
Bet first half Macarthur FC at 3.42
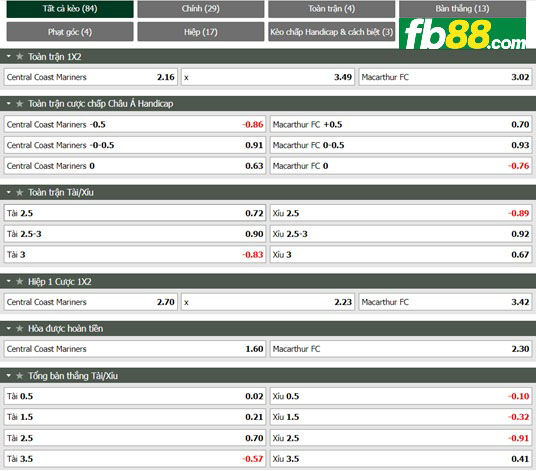[445, 302]
